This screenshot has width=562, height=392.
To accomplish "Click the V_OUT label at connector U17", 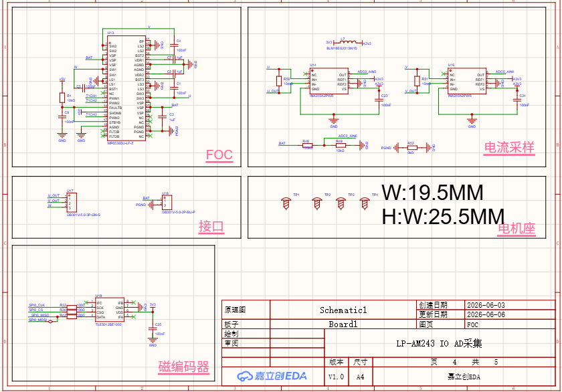I will 54,201.
